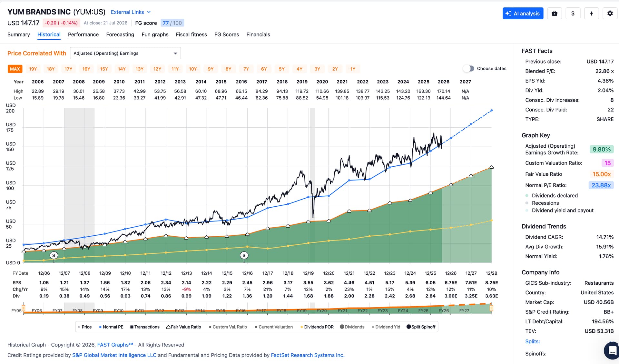This screenshot has width=619, height=364.
Task: Click the lightning bolt icon button
Action: (x=592, y=13)
